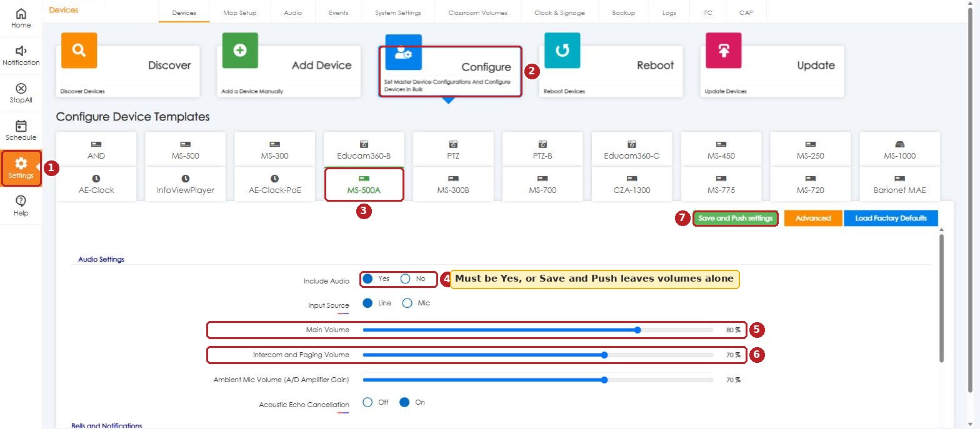The image size is (980, 429).
Task: Open the Backup tab
Action: tap(624, 12)
